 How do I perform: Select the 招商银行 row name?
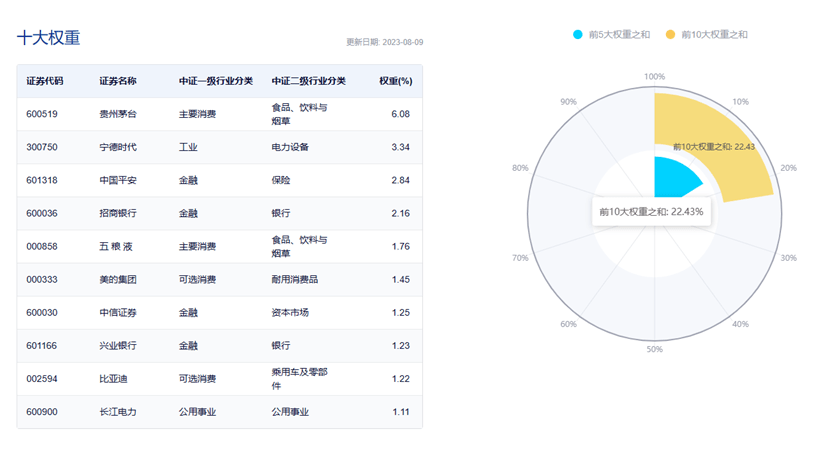tap(118, 213)
